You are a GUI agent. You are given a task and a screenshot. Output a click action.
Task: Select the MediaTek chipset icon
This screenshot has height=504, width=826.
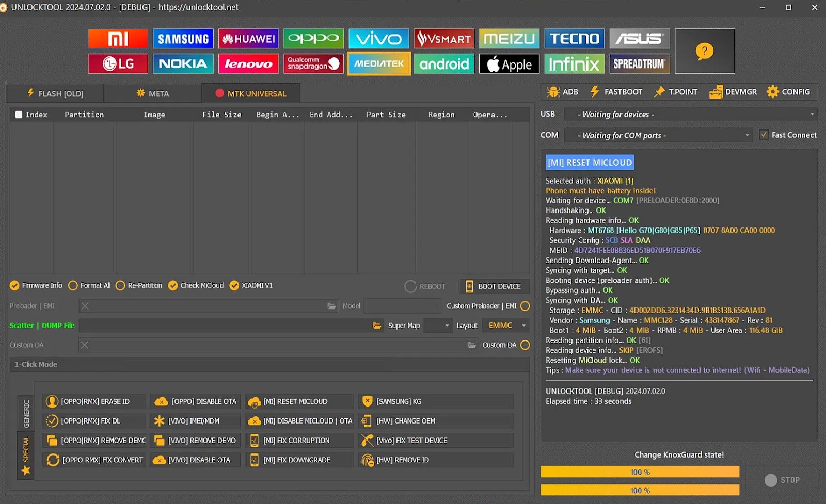tap(378, 63)
